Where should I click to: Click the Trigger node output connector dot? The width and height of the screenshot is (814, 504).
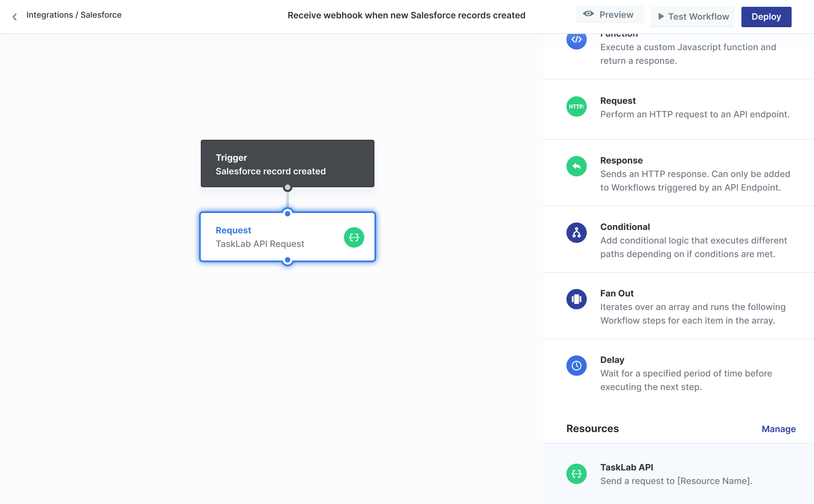(288, 187)
